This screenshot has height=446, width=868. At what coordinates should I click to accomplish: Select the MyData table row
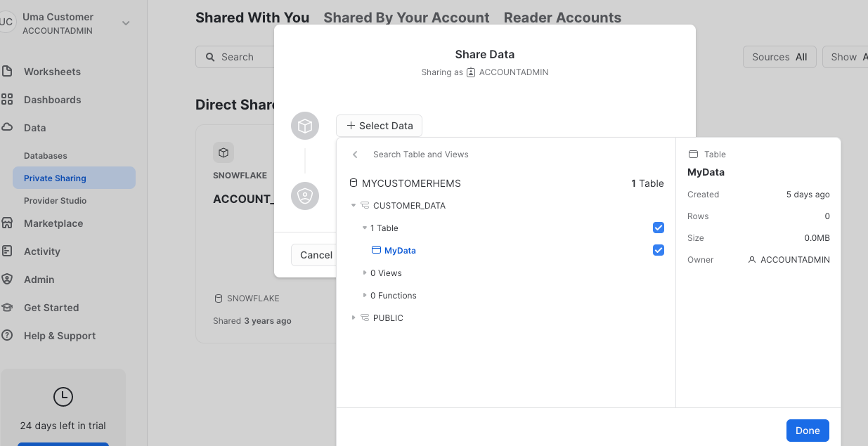click(506, 250)
